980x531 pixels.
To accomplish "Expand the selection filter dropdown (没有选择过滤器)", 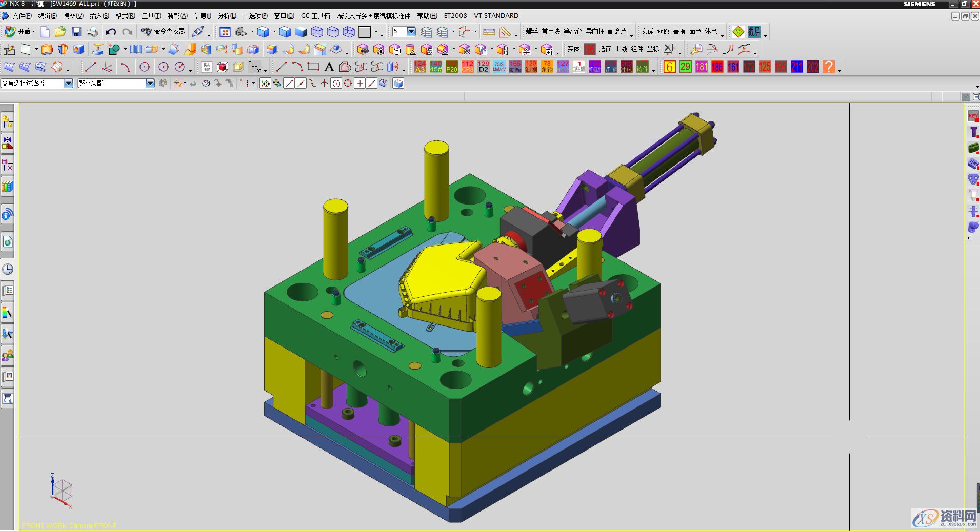I will [68, 83].
